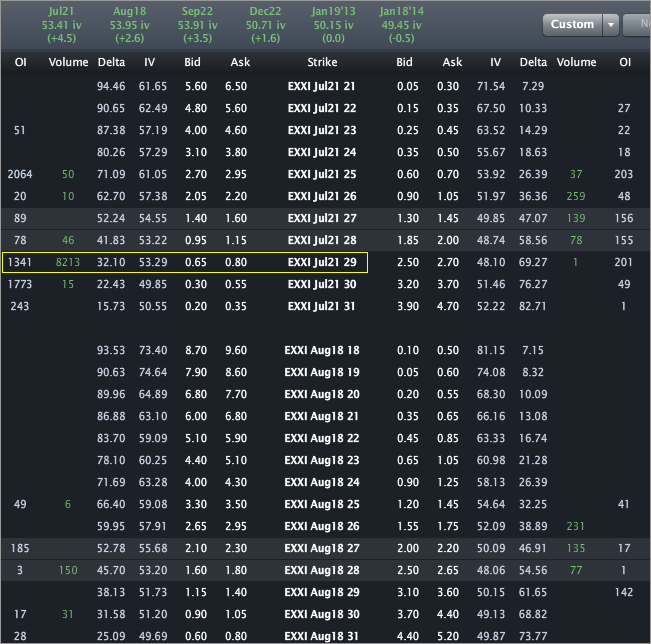Screen dimensions: 651x644
Task: Select the Jan18'14 49.45 iv expiry tab
Action: point(401,25)
